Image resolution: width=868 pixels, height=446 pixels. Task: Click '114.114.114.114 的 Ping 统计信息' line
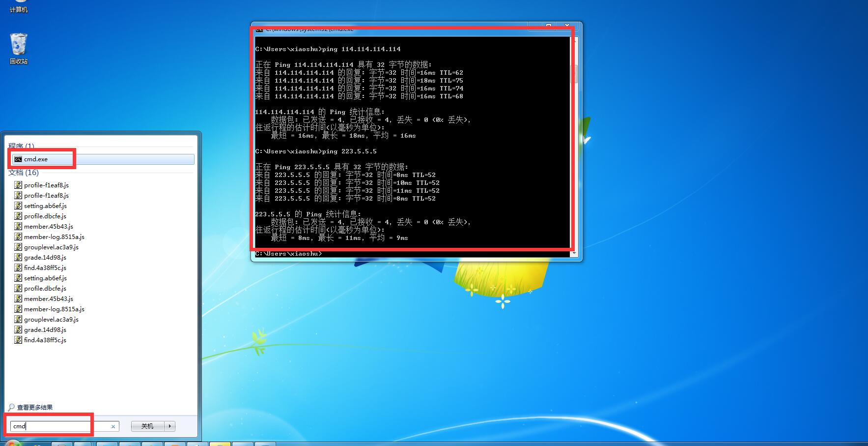(x=320, y=112)
